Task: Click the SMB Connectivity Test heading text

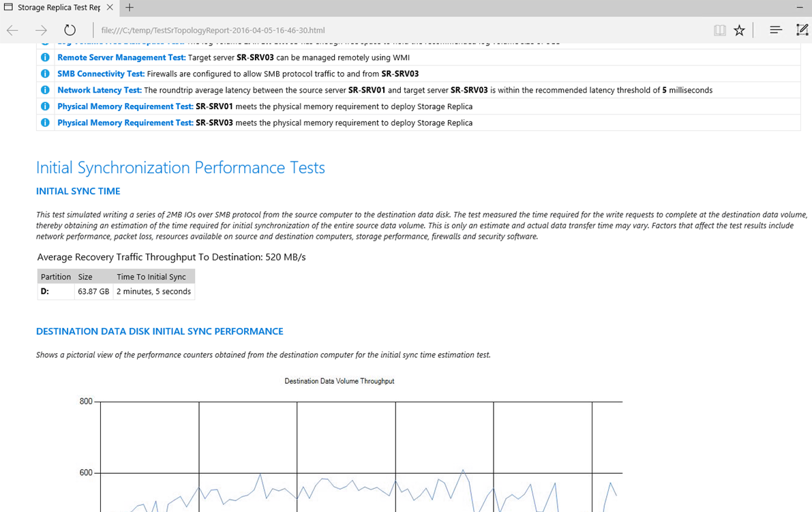Action: click(100, 73)
